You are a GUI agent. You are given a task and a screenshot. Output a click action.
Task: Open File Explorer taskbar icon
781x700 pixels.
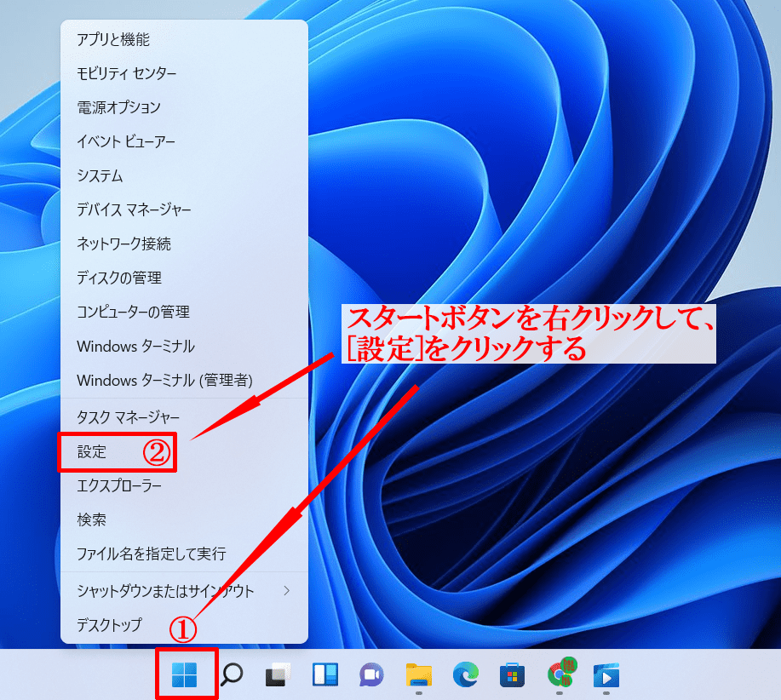click(418, 675)
